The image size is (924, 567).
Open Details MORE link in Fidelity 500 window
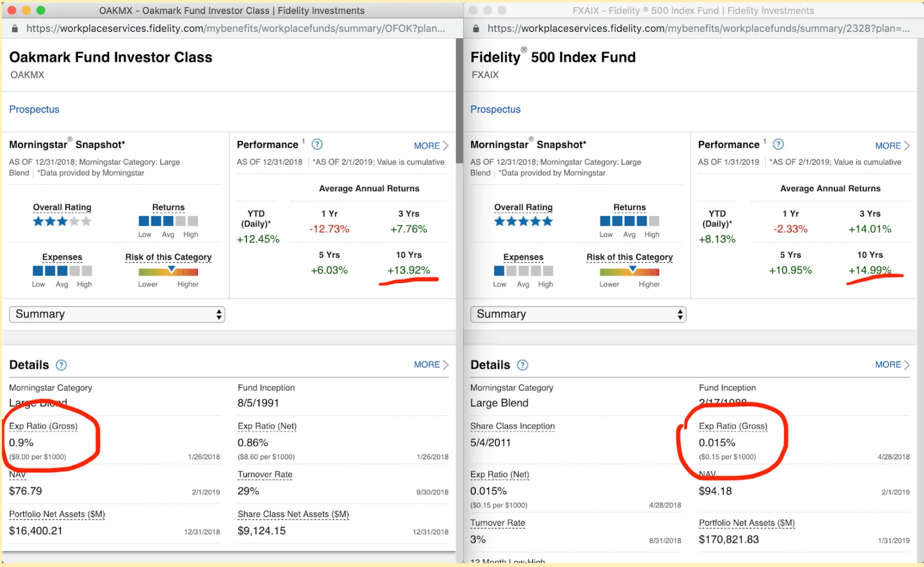[x=892, y=365]
